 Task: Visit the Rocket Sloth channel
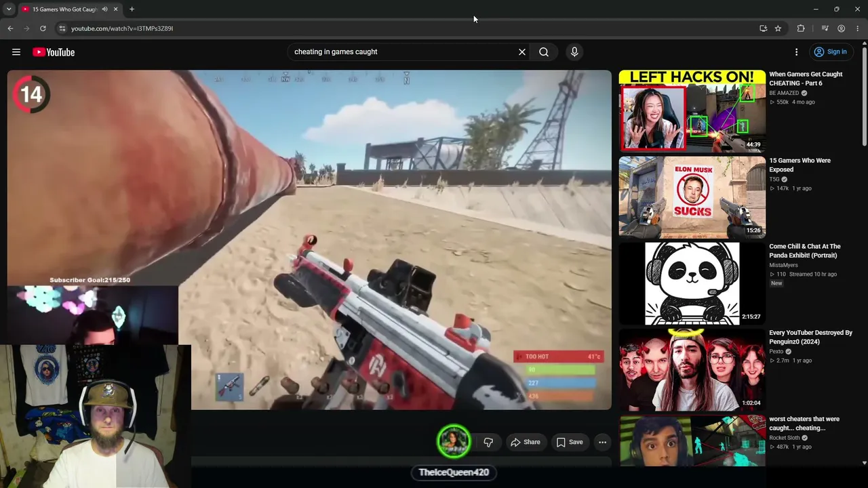785,438
